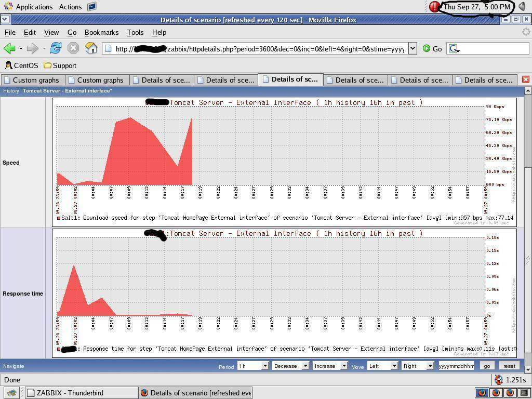Viewport: 532px width, 399px height.
Task: Click the 'reset' button in the Navigate bar
Action: pos(509,366)
